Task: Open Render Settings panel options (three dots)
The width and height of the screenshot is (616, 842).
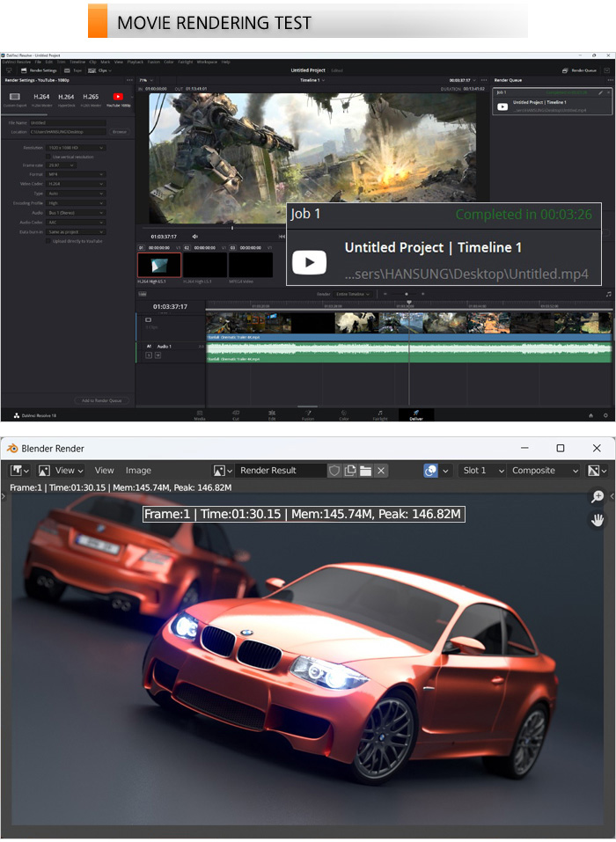Action: click(x=128, y=80)
